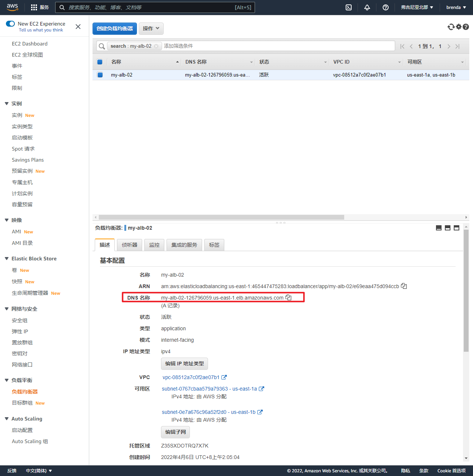
Task: Collapse the 网络与安全 section
Action: (x=7, y=309)
